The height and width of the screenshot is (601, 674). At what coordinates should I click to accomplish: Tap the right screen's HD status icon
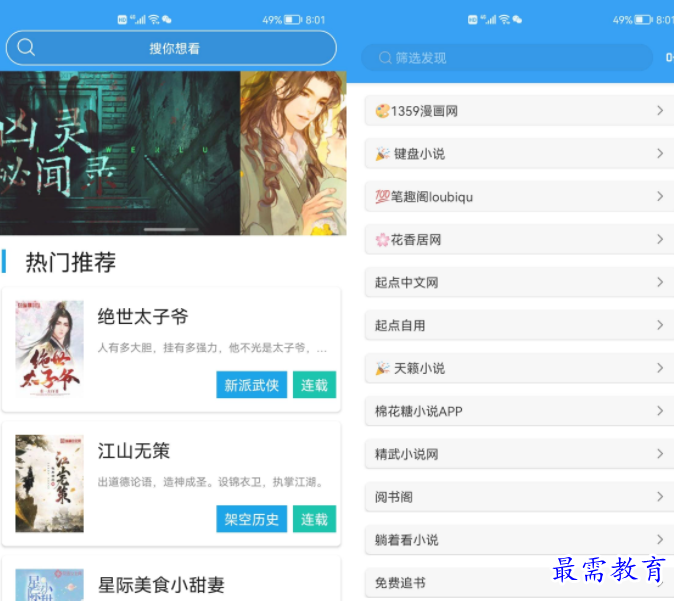(473, 19)
